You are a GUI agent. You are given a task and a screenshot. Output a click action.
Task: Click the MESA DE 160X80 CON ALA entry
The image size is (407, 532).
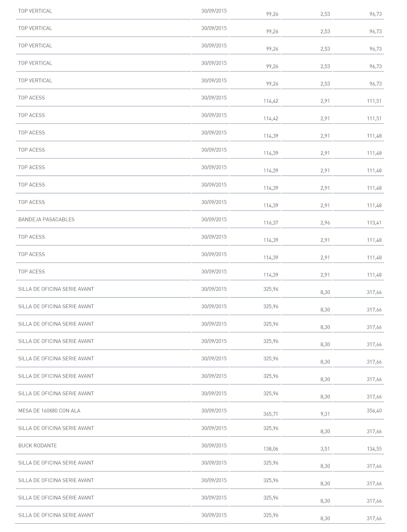tap(49, 411)
